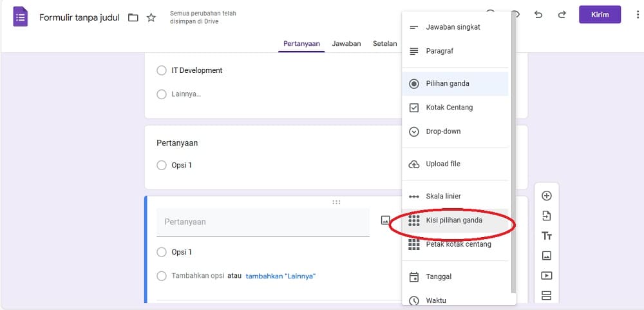
Task: Click the tambahkan "Lainnya" link
Action: point(280,276)
